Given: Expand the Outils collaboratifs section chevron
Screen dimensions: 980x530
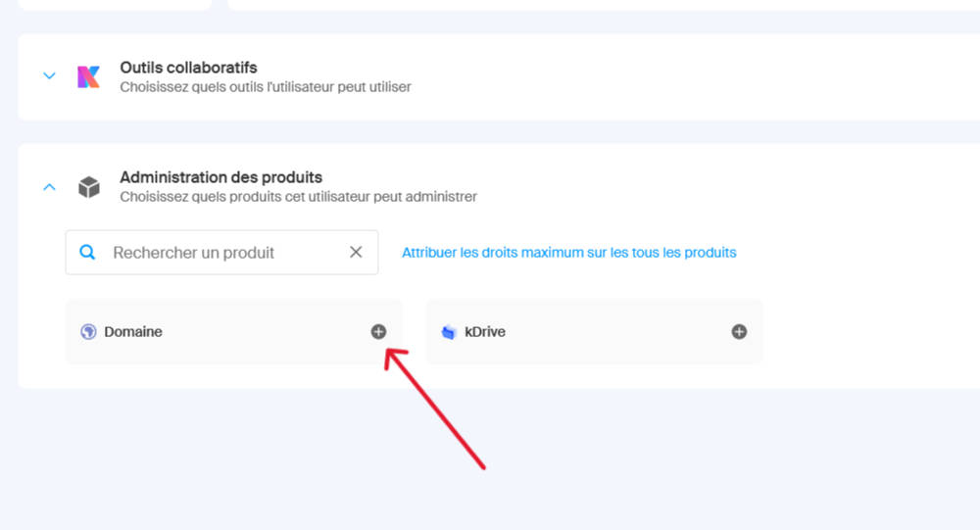Looking at the screenshot, I should 49,76.
